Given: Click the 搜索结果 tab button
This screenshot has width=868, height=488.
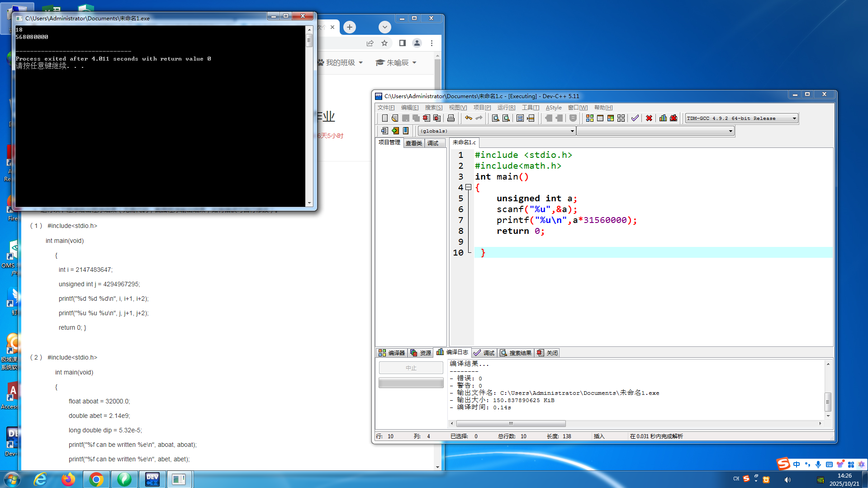Looking at the screenshot, I should [x=516, y=353].
